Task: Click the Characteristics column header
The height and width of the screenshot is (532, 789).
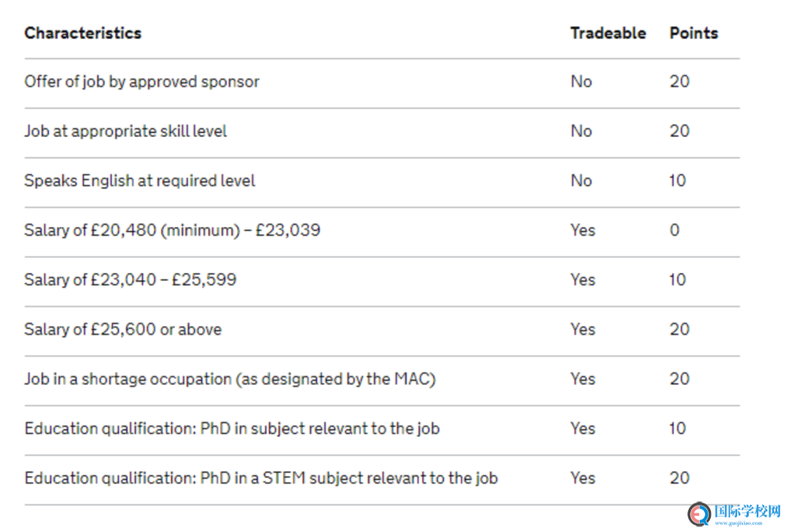Action: coord(83,33)
